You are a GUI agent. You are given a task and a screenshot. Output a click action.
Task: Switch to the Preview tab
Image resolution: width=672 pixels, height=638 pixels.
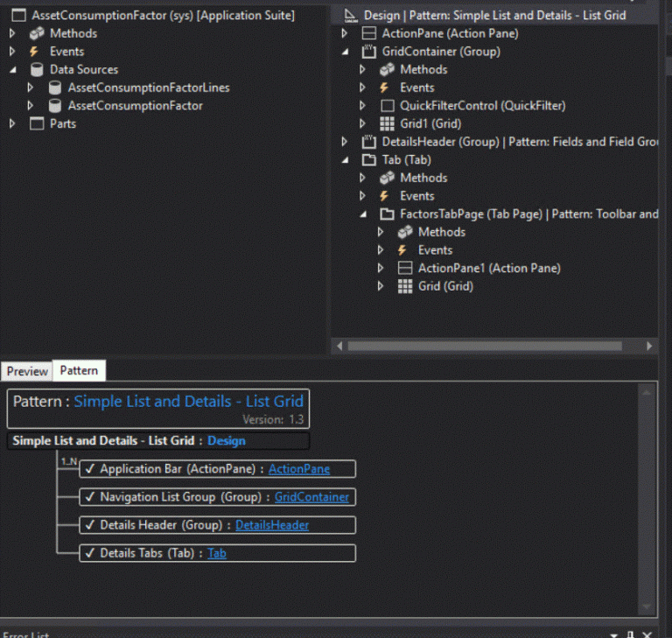pos(27,371)
